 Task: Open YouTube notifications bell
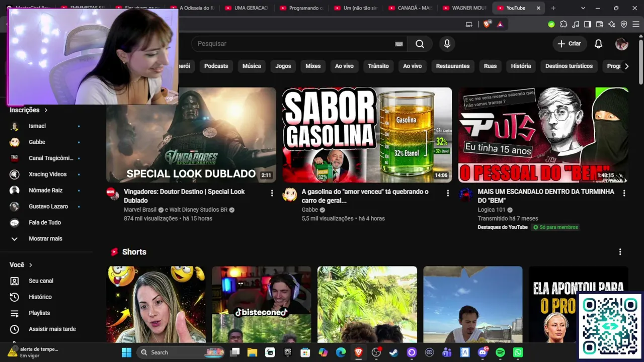(598, 44)
